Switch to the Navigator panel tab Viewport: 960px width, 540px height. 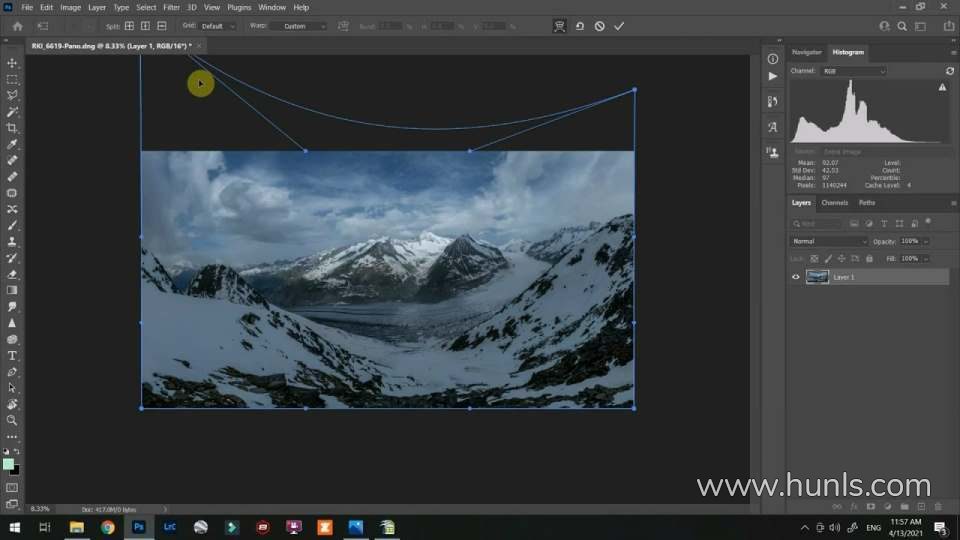pyautogui.click(x=806, y=52)
